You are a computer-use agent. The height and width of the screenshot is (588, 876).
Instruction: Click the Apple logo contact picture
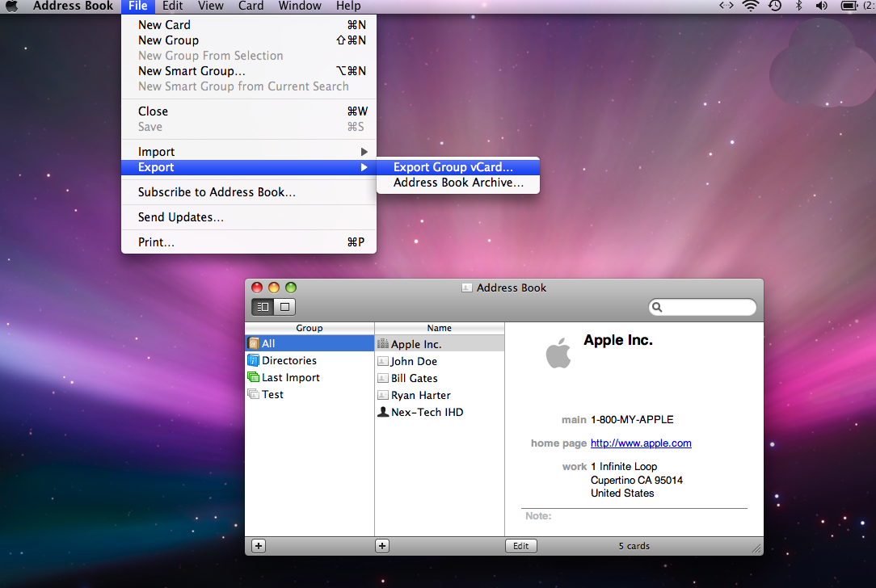click(x=558, y=353)
